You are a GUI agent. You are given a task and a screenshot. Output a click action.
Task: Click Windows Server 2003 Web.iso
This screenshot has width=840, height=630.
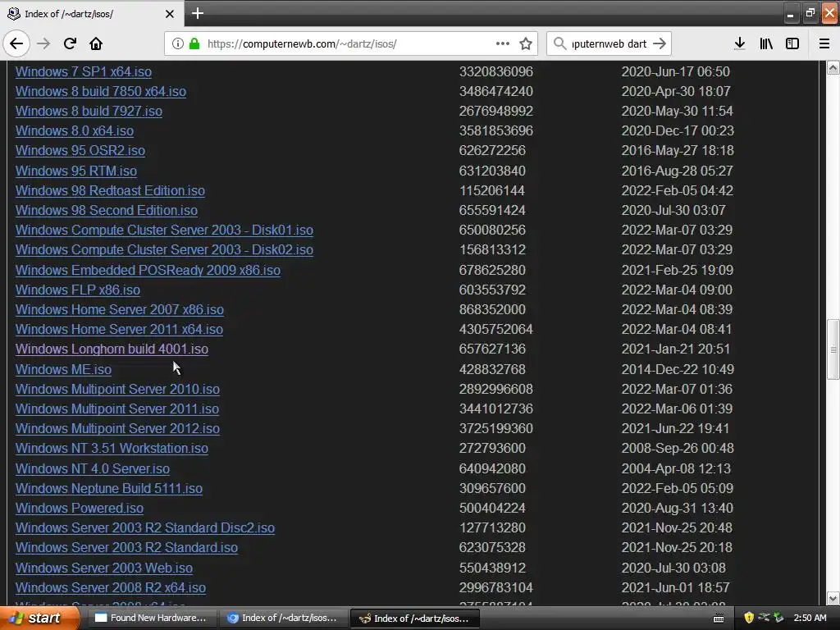(104, 568)
